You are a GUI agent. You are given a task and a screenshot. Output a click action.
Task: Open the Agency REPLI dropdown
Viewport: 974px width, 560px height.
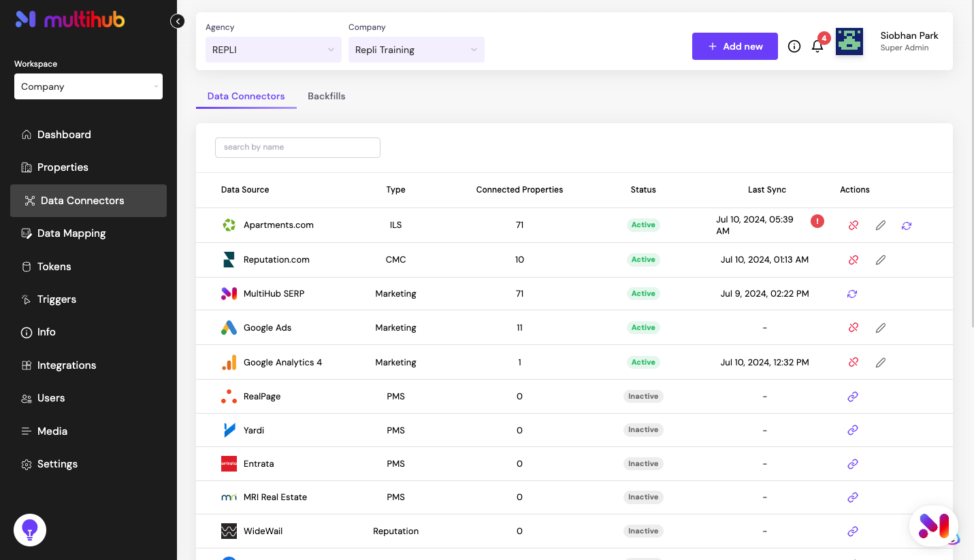coord(274,50)
